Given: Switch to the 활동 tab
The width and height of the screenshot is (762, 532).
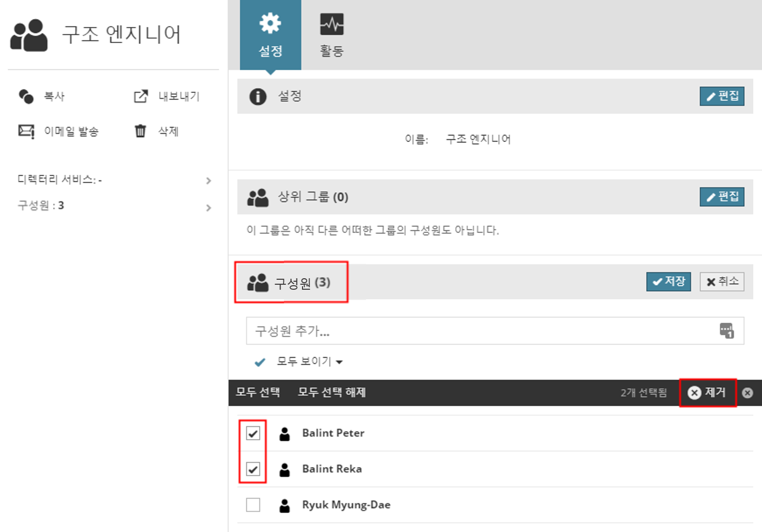Looking at the screenshot, I should (331, 35).
